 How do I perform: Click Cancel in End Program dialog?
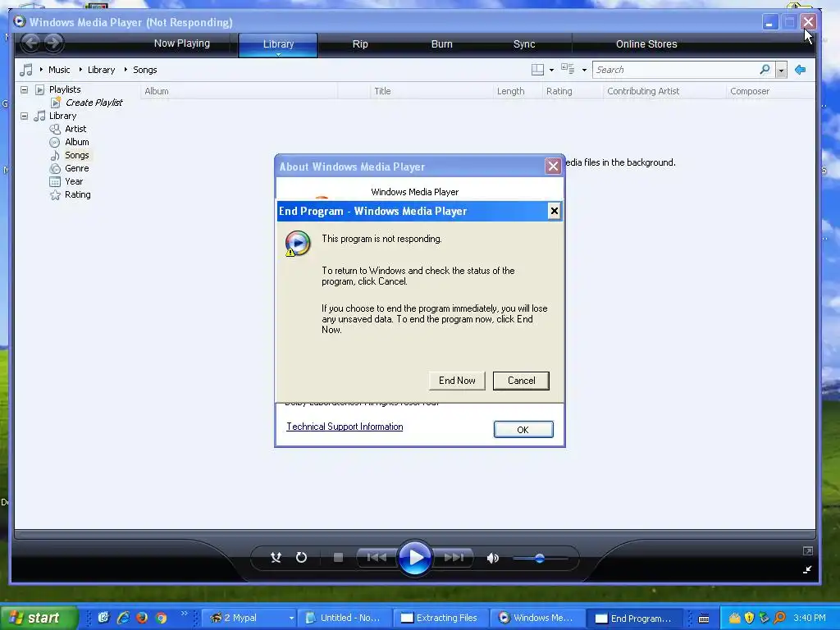click(x=521, y=381)
